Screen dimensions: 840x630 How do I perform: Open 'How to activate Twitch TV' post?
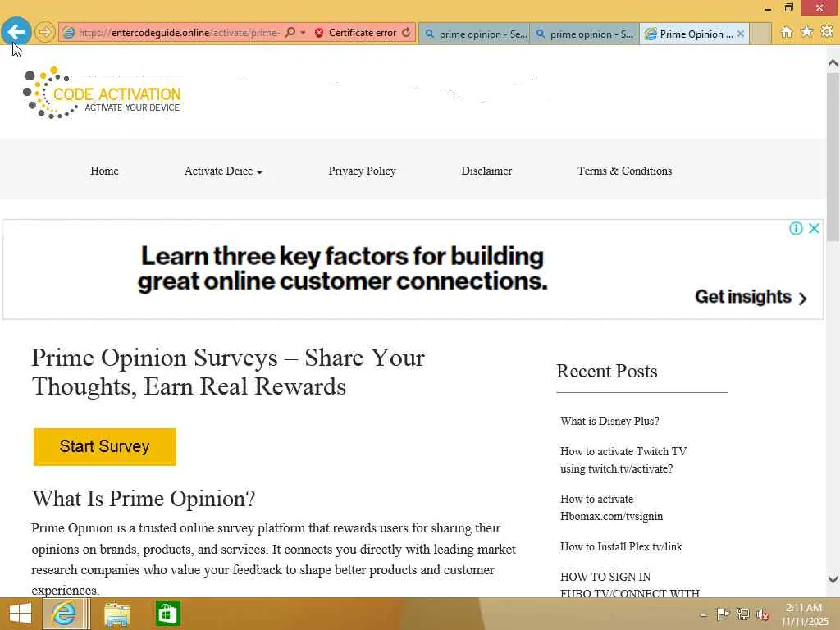623,459
